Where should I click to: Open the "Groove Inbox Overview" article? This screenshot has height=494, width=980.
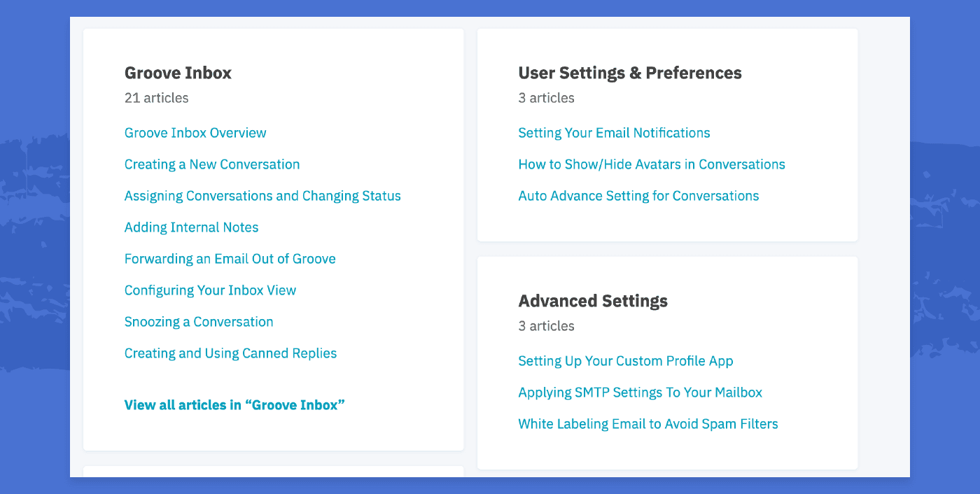[x=195, y=132]
